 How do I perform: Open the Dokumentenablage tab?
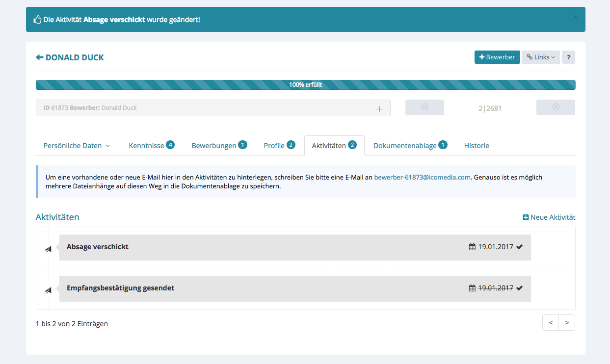click(410, 146)
